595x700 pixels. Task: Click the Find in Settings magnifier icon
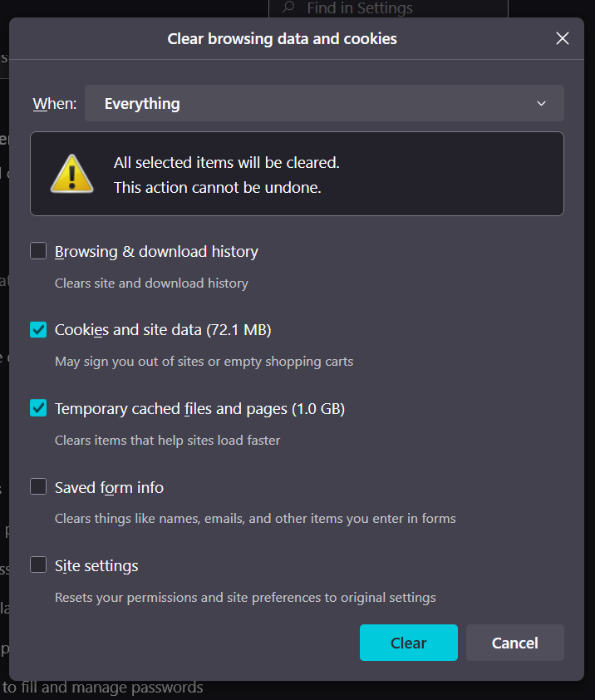click(x=288, y=8)
